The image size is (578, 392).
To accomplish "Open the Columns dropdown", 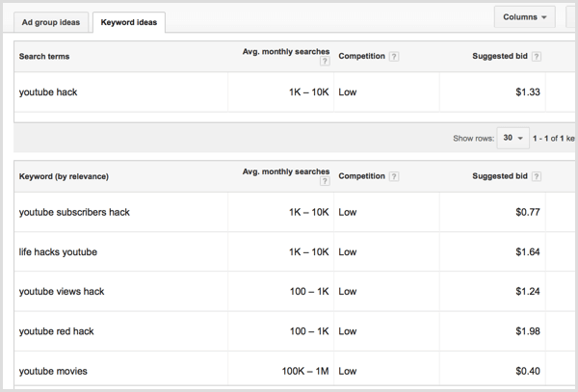I will (x=525, y=17).
